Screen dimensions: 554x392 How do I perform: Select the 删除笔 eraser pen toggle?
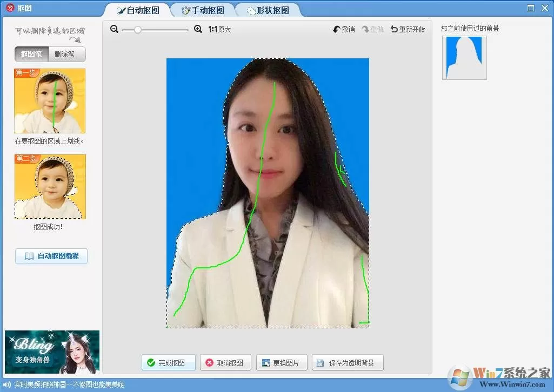(67, 54)
